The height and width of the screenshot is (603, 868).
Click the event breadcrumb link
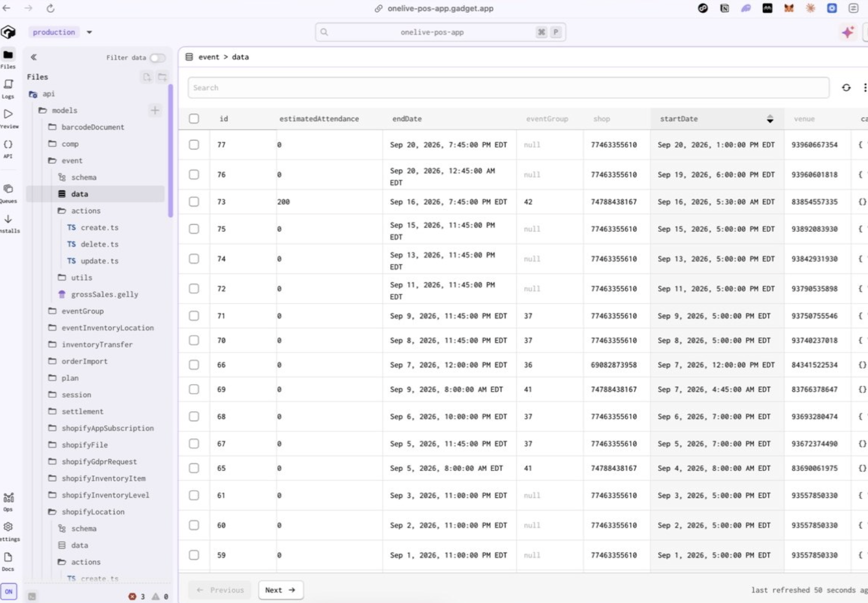(x=209, y=57)
